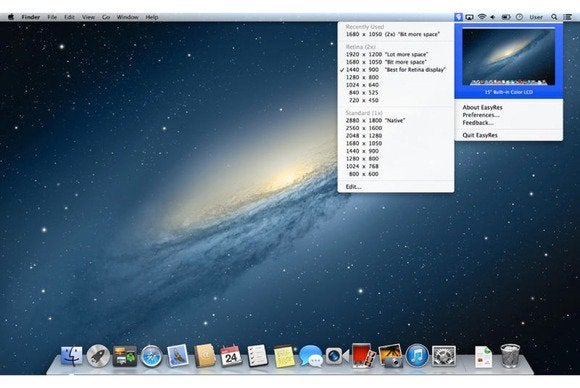Viewport: 580px width, 388px height.
Task: Open the document stack in Dock
Action: (x=483, y=357)
